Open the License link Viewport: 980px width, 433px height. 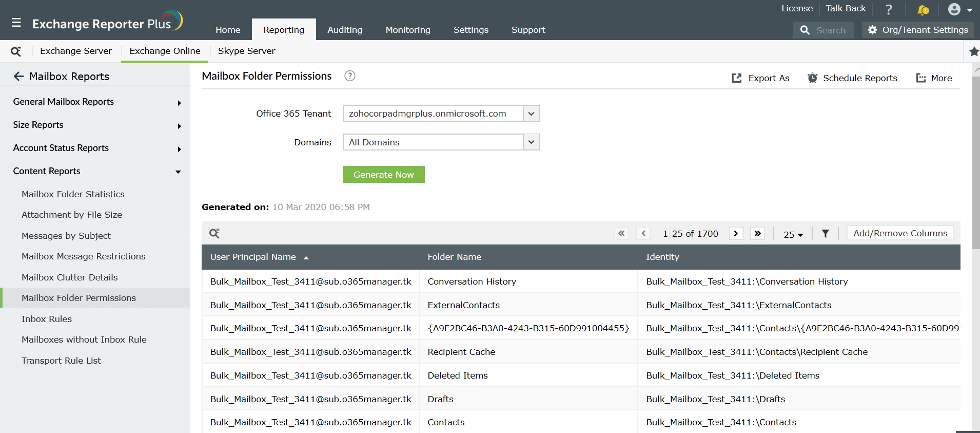point(797,8)
